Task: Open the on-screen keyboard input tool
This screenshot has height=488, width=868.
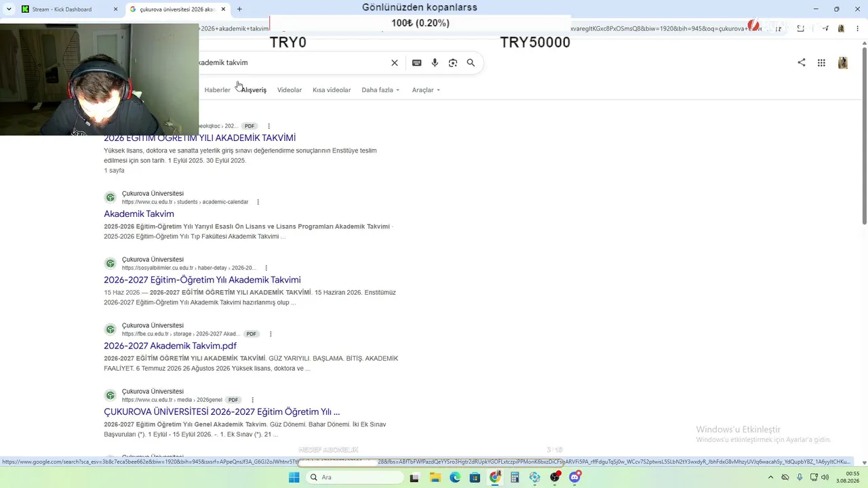Action: pos(417,63)
